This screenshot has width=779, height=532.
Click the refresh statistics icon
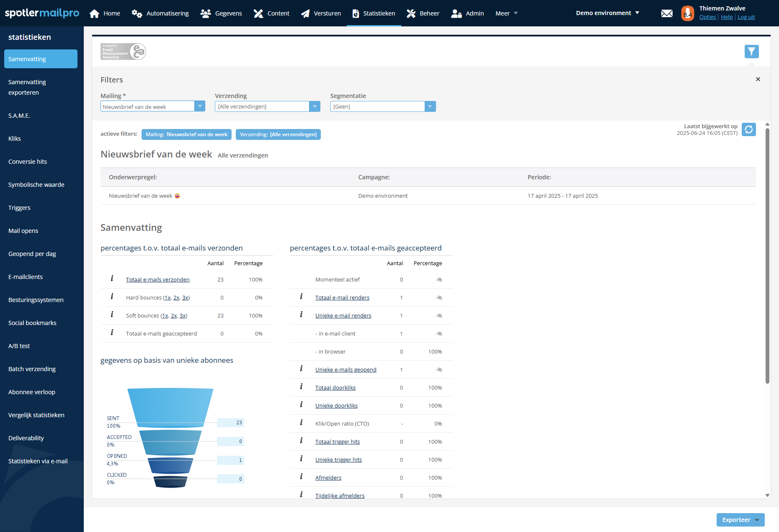pos(748,129)
